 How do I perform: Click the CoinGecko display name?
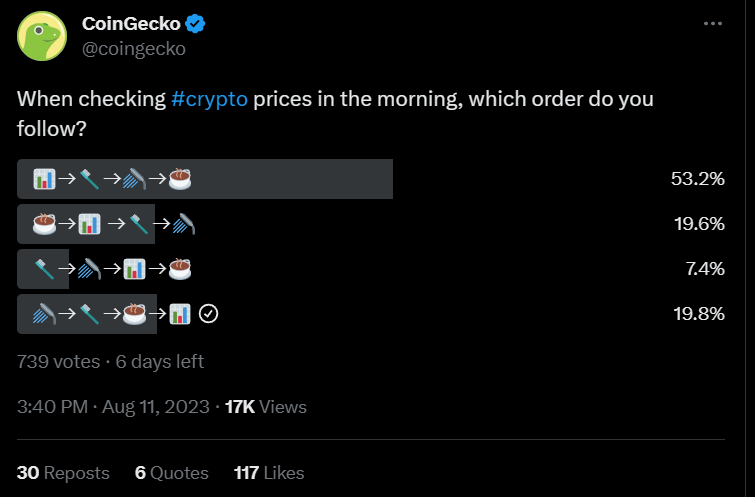pyautogui.click(x=131, y=23)
